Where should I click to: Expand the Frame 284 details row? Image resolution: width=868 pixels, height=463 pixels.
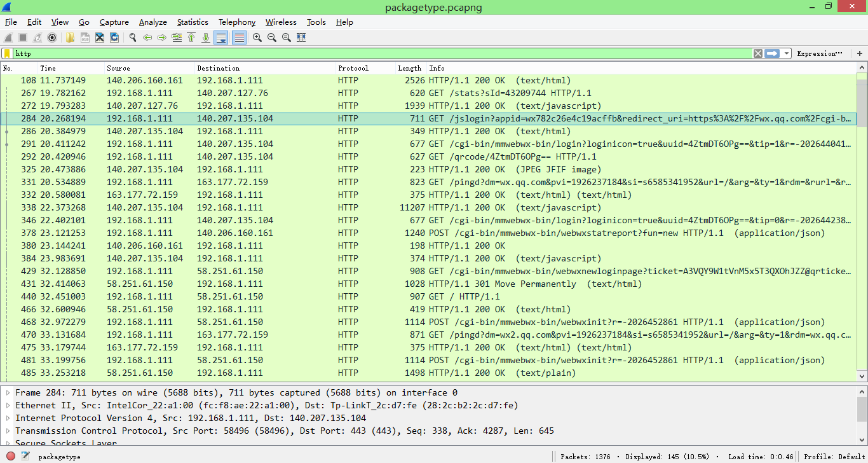(x=8, y=392)
